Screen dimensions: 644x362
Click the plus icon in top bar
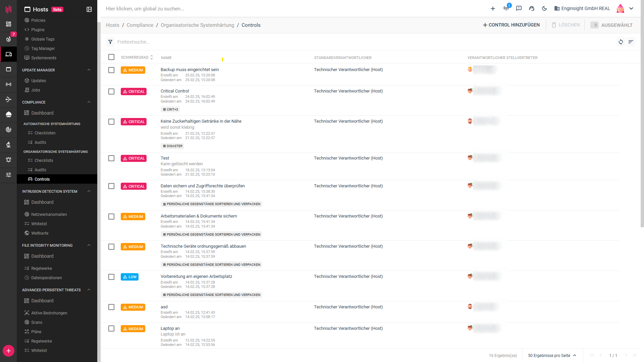coord(493,9)
